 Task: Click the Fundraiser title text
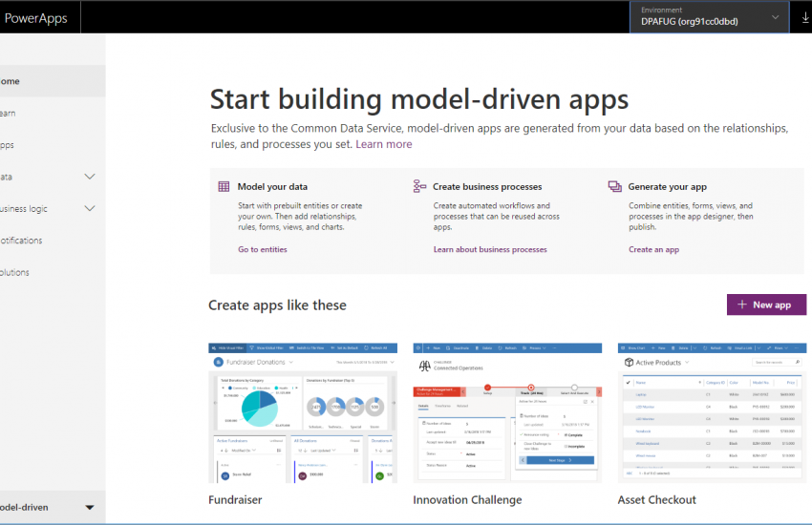(235, 499)
